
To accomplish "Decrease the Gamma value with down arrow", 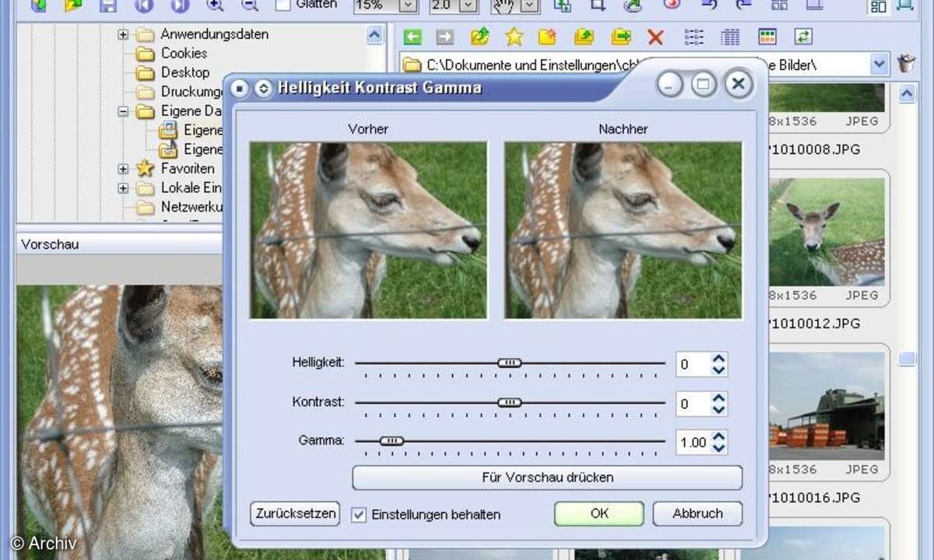I will [719, 448].
